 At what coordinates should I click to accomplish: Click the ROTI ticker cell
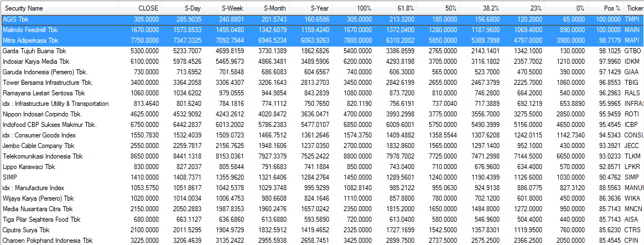[631, 114]
